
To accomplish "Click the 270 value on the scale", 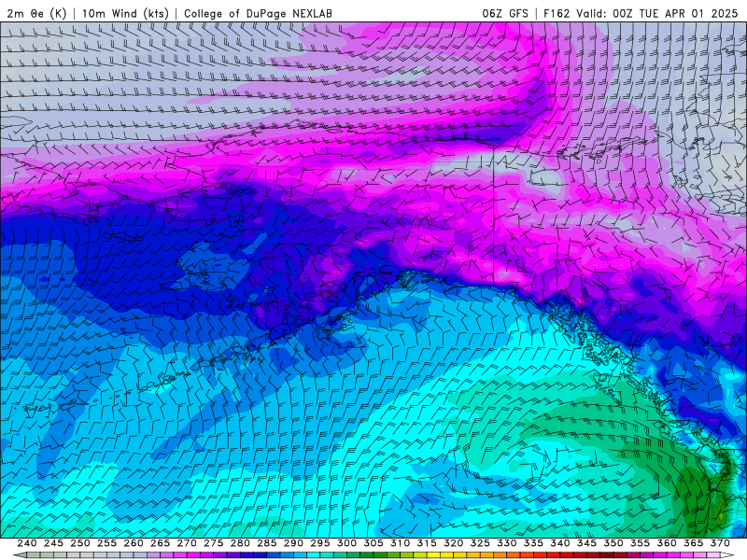I will 187,543.
